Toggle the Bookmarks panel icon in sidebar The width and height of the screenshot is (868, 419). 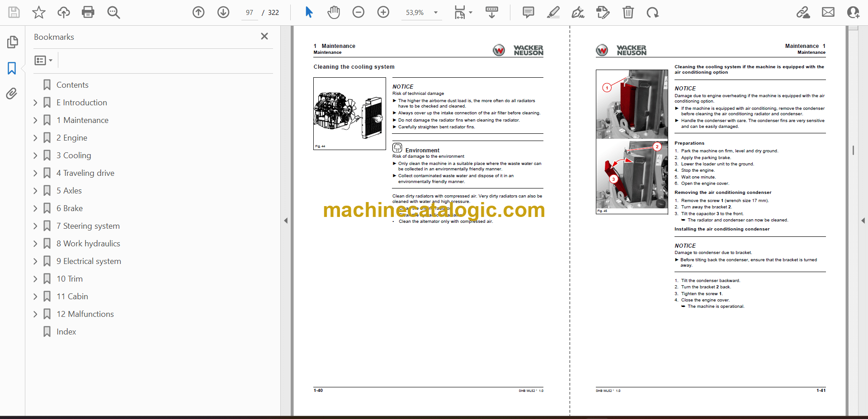[x=12, y=68]
